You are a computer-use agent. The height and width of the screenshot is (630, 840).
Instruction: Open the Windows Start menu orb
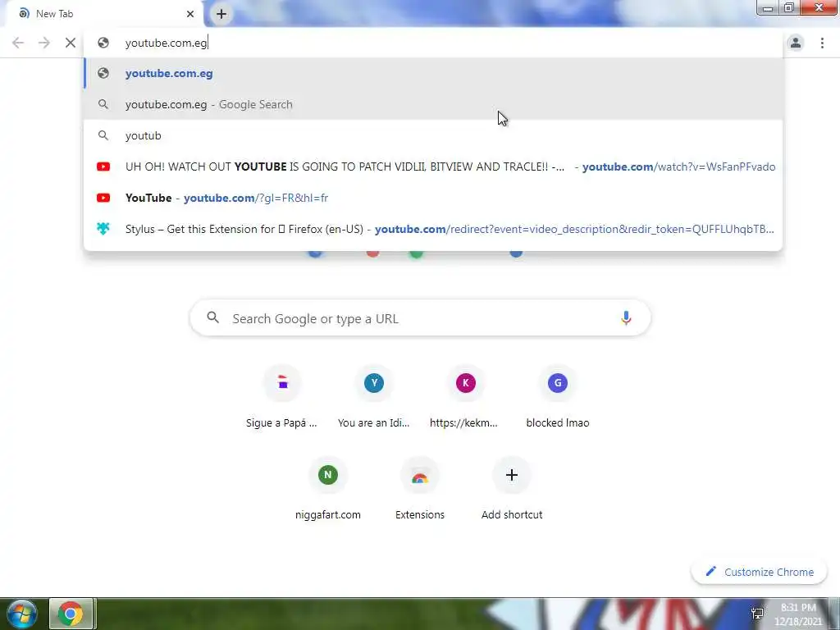click(21, 614)
